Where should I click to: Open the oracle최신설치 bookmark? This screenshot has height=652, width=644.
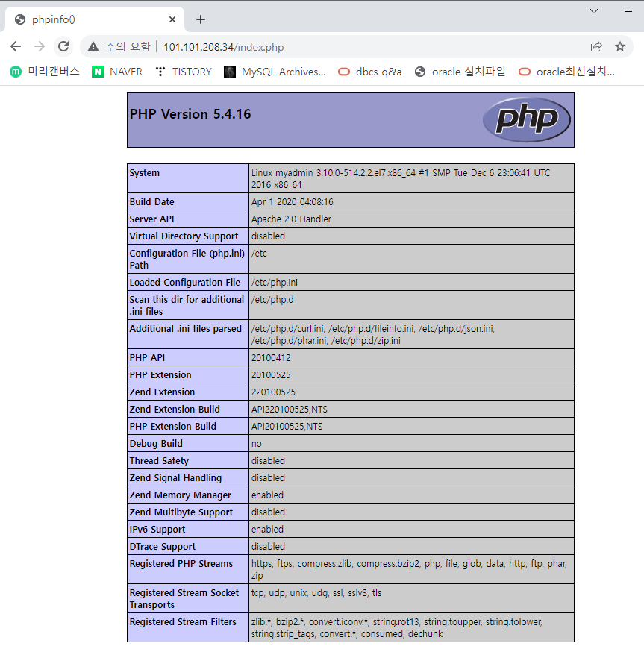[566, 72]
